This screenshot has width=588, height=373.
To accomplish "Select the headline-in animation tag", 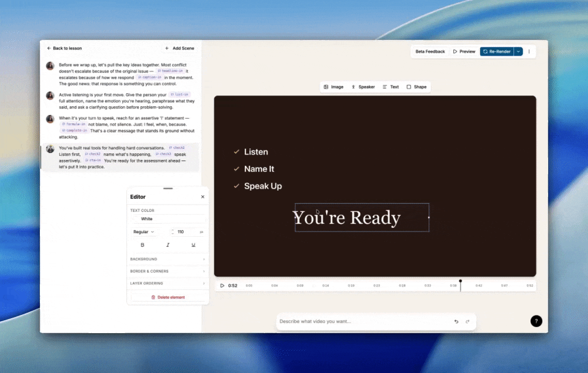I will click(170, 71).
